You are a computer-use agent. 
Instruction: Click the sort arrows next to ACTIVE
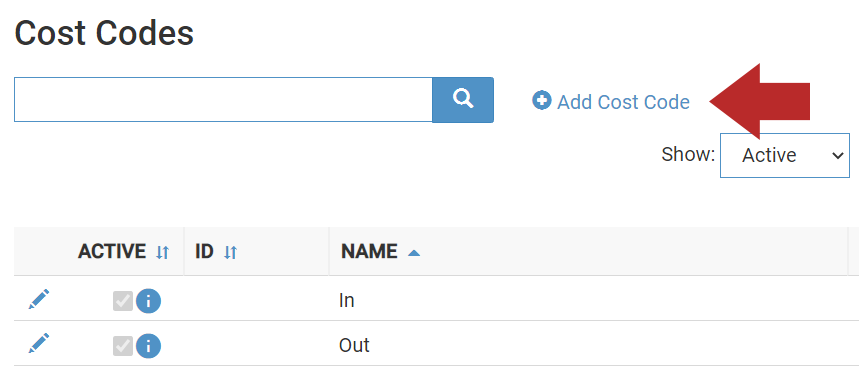[163, 252]
